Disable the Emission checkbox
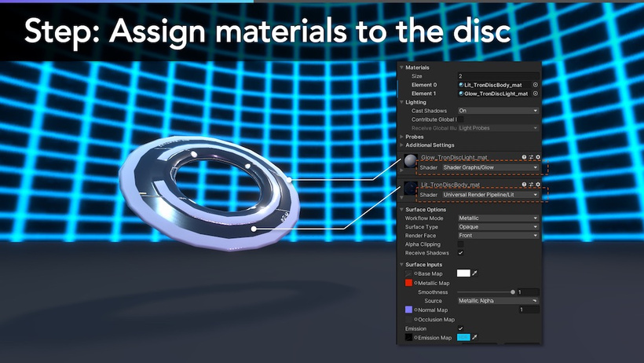The width and height of the screenshot is (644, 363). click(460, 328)
